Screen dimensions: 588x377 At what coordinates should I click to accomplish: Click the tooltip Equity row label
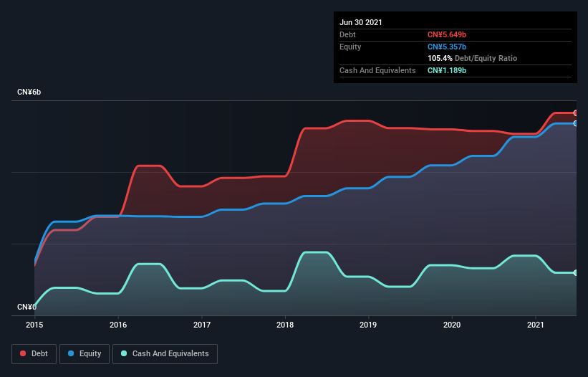(x=350, y=47)
